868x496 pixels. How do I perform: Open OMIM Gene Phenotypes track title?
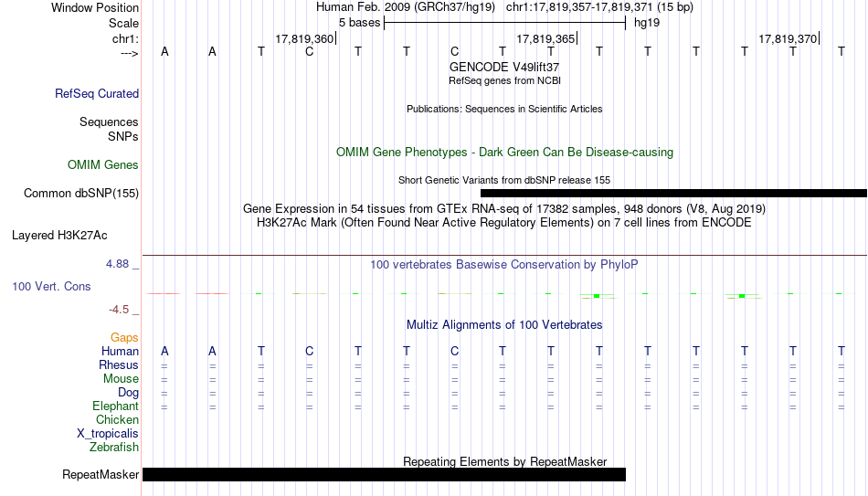point(504,153)
